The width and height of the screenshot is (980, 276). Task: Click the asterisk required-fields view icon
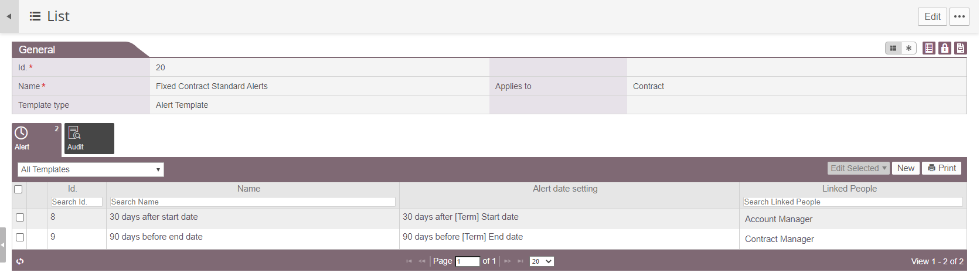(908, 48)
